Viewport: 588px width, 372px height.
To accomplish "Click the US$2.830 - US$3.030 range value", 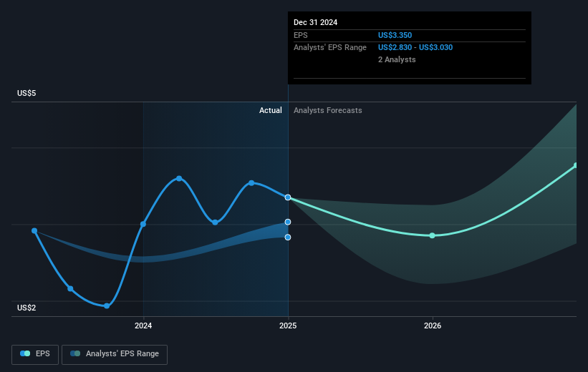I will coord(415,48).
